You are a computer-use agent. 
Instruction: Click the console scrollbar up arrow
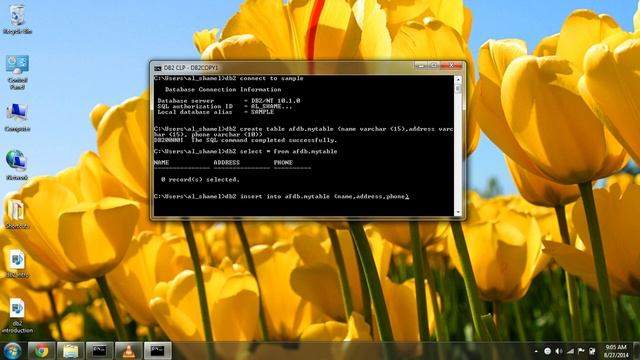point(458,79)
